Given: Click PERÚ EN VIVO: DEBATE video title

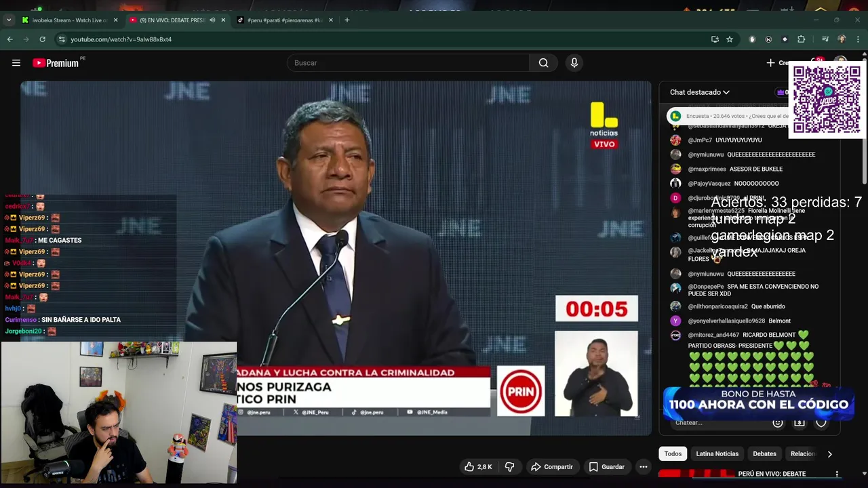Looking at the screenshot, I should point(772,474).
